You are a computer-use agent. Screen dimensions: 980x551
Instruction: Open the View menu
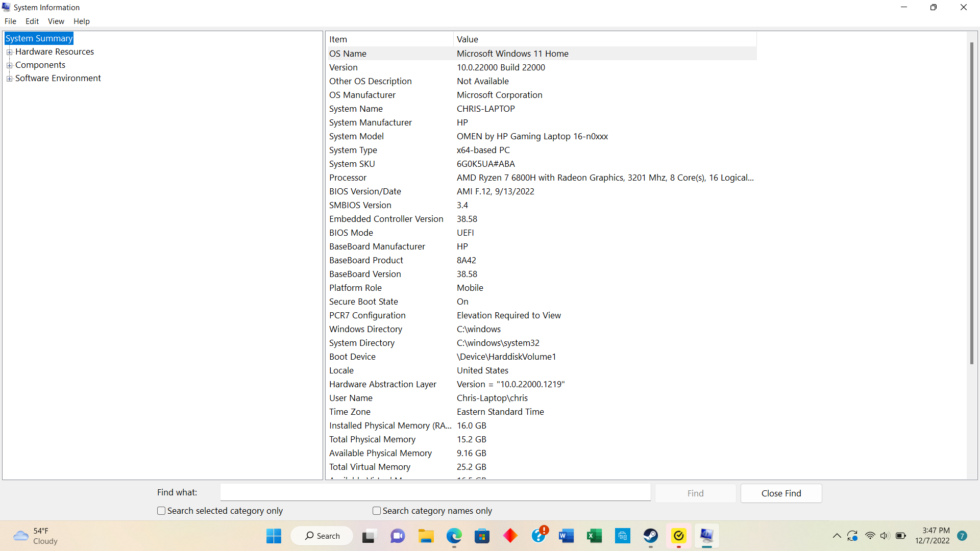pyautogui.click(x=56, y=21)
